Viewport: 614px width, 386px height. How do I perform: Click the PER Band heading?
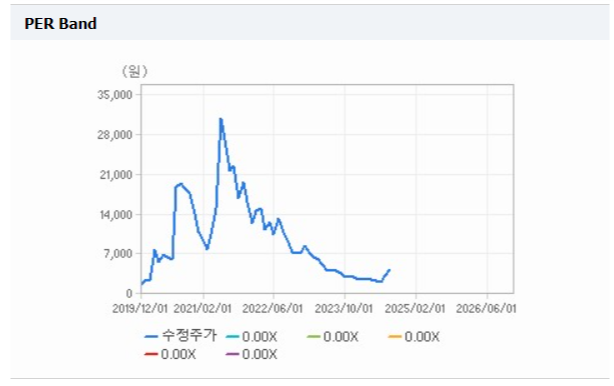tap(60, 23)
